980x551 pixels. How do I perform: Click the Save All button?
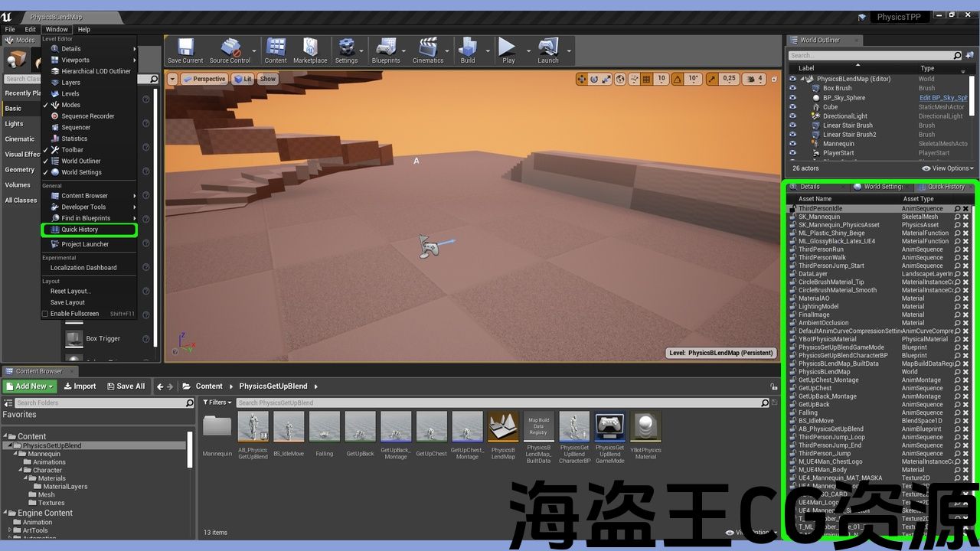point(126,386)
